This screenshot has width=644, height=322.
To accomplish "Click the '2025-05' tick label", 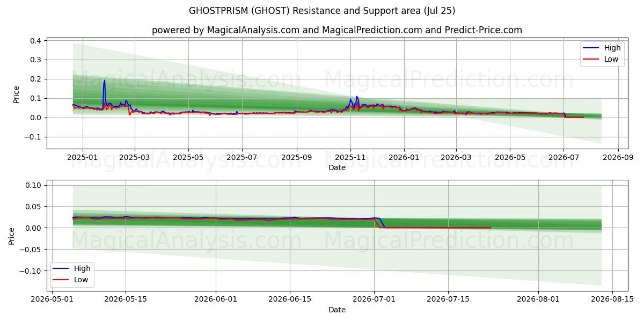I will [x=188, y=158].
